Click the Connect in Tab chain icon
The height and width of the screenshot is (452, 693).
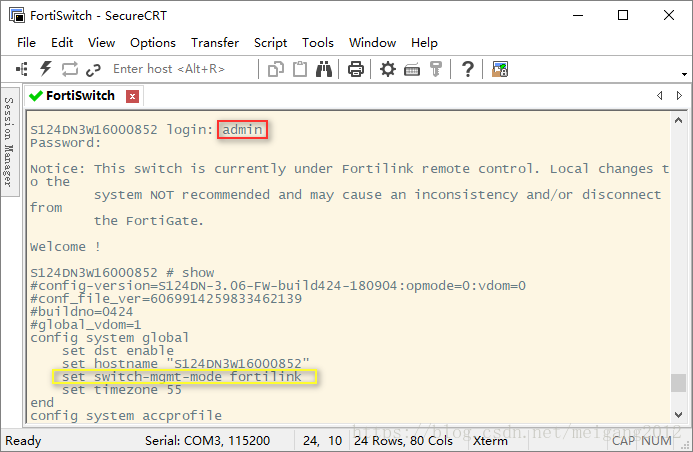point(93,69)
